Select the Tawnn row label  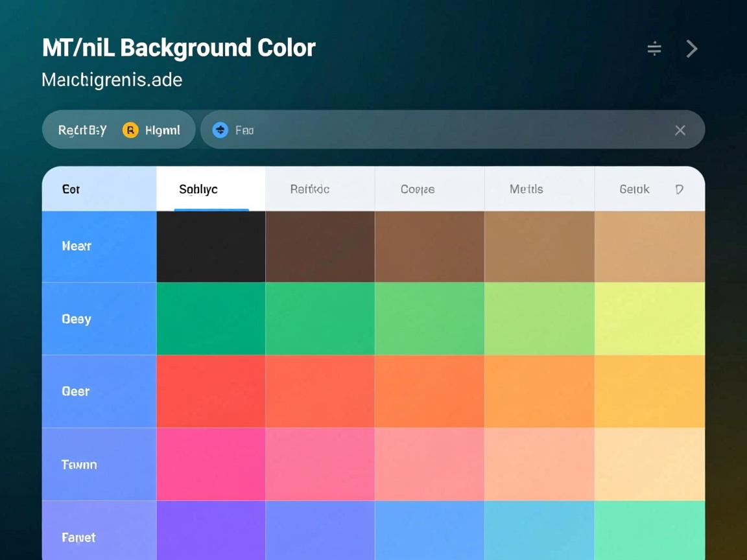[x=79, y=465]
